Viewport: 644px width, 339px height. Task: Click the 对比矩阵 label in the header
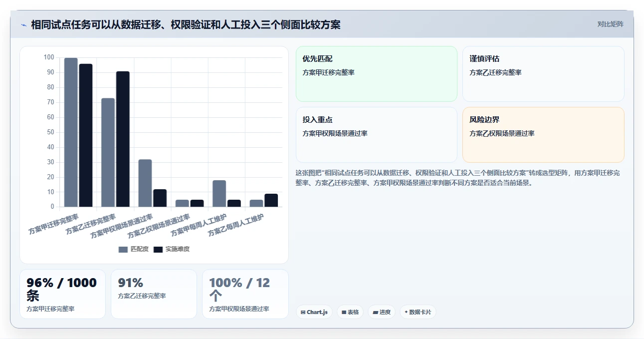[x=611, y=24]
